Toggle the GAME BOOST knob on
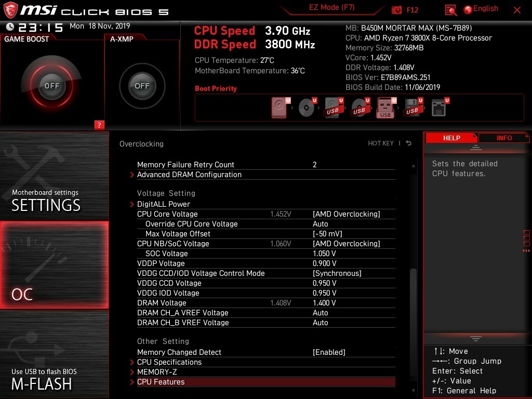532x399 pixels. 51,86
